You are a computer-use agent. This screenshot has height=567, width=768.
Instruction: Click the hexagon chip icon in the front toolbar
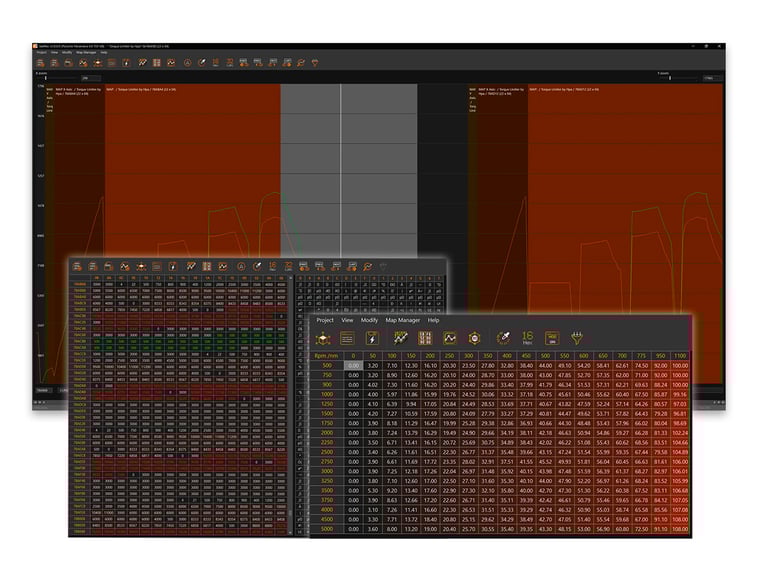tap(474, 338)
